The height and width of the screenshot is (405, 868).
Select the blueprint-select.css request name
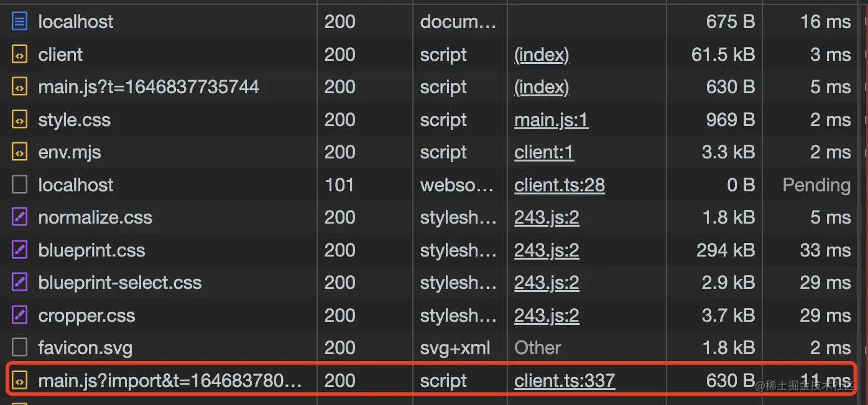point(120,283)
